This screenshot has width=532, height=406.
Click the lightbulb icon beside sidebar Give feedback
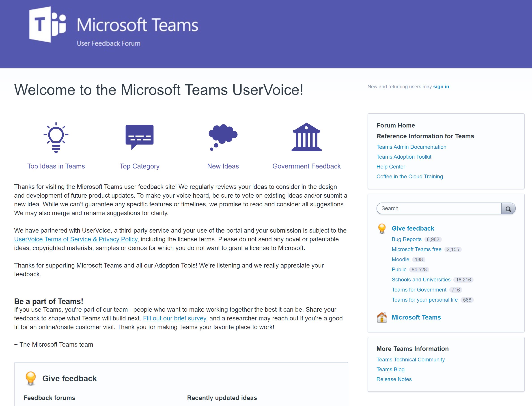[x=382, y=228]
